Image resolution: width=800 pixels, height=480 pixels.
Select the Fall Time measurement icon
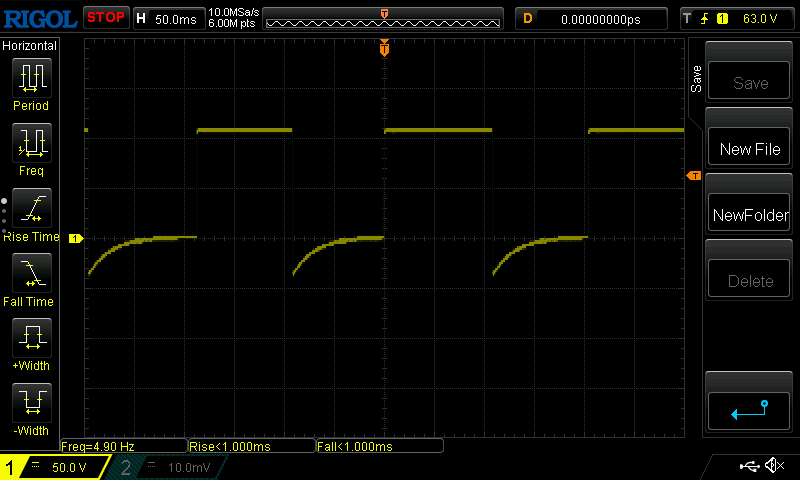(x=32, y=272)
